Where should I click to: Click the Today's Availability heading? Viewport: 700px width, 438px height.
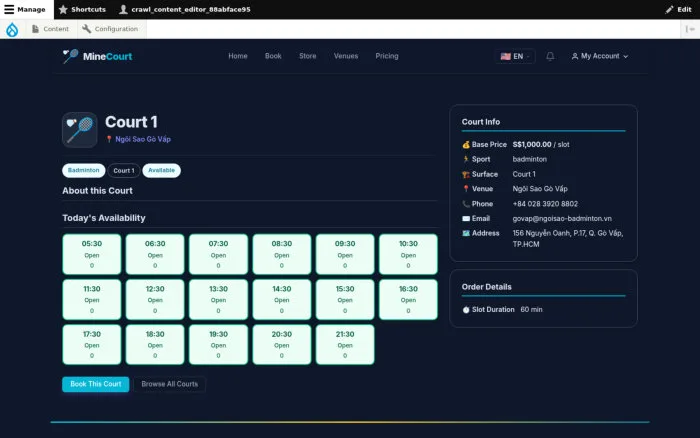[104, 218]
